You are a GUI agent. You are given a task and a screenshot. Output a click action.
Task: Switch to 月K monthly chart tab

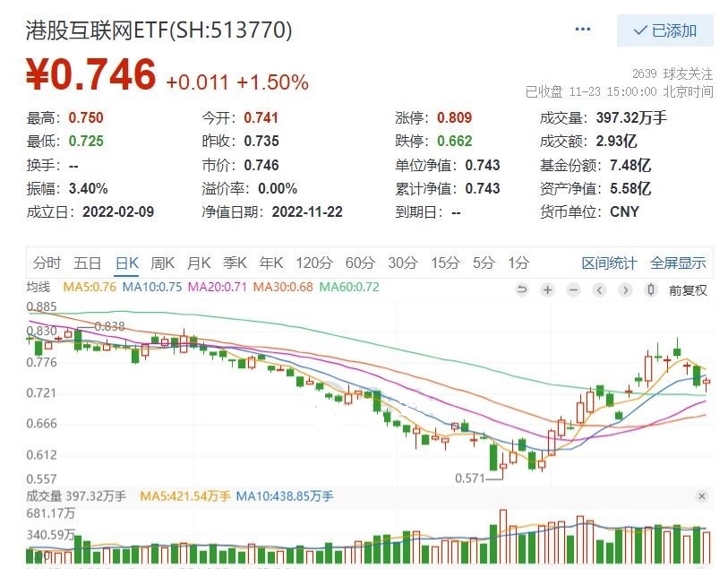198,263
